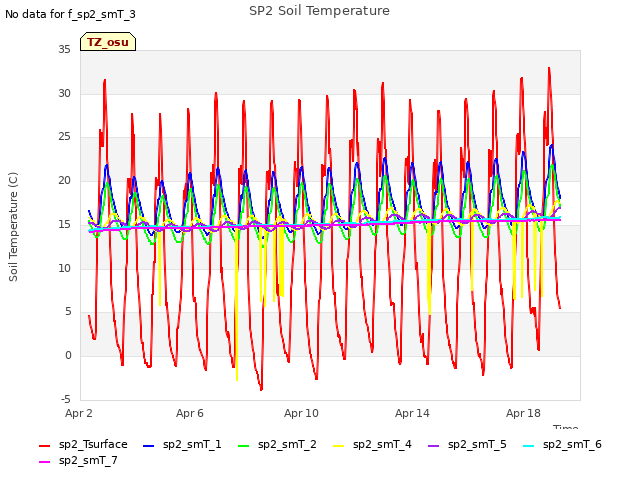This screenshot has height=480, width=640.
Task: Click the magenta sp2_smT_7 legend swatch
Action: (x=44, y=462)
